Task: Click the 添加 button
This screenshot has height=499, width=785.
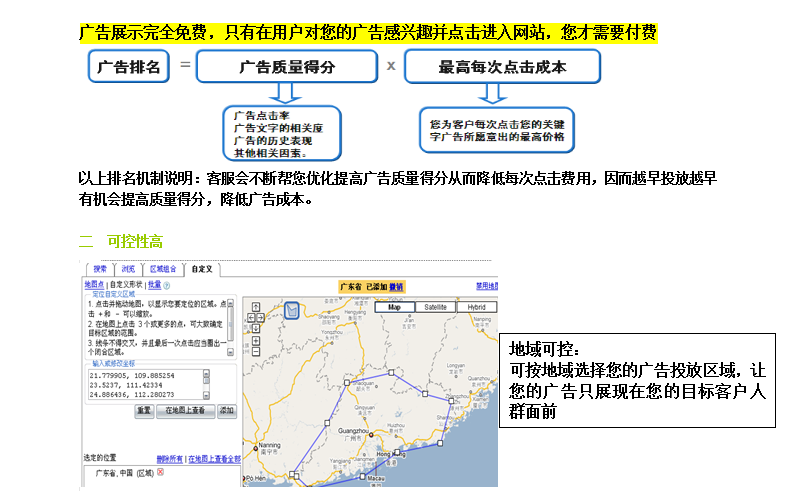Action: [227, 410]
